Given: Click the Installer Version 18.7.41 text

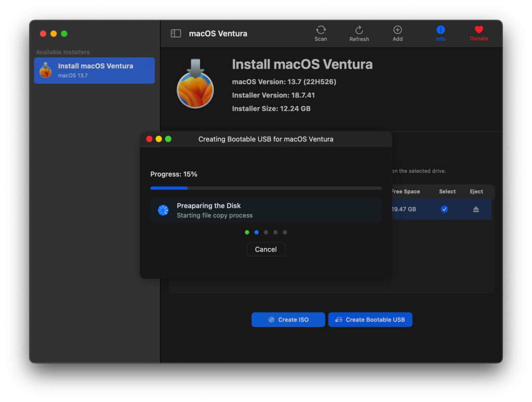Looking at the screenshot, I should coord(273,95).
